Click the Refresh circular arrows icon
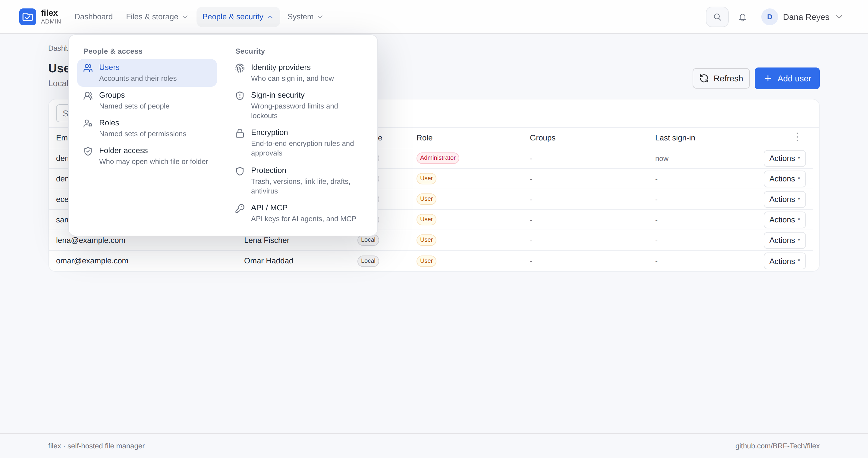This screenshot has height=458, width=868. (704, 78)
